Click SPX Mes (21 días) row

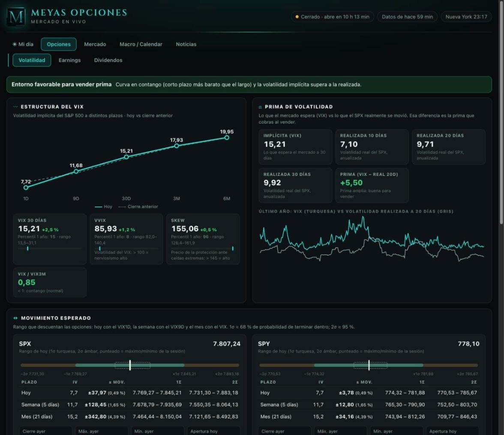(130, 416)
